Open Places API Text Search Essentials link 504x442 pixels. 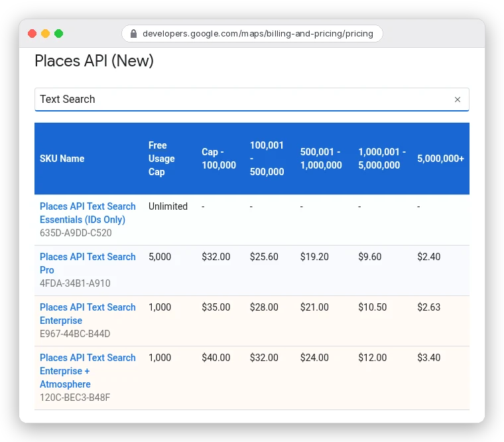(x=88, y=213)
